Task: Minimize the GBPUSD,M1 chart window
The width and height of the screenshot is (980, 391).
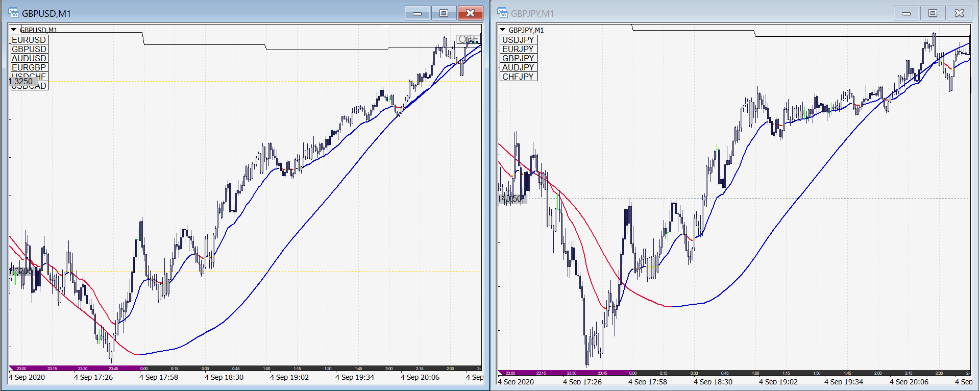Action: coord(418,13)
